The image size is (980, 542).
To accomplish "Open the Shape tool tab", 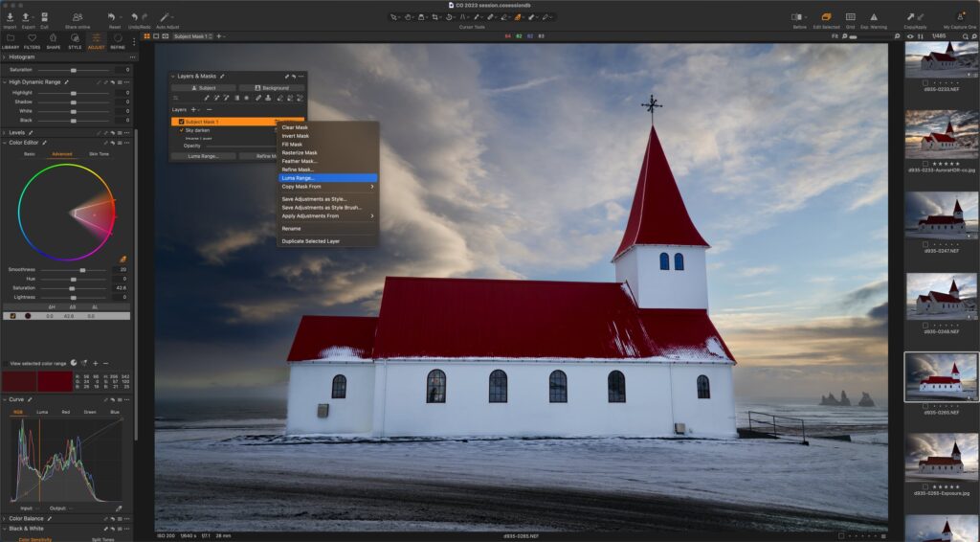I will [54, 41].
